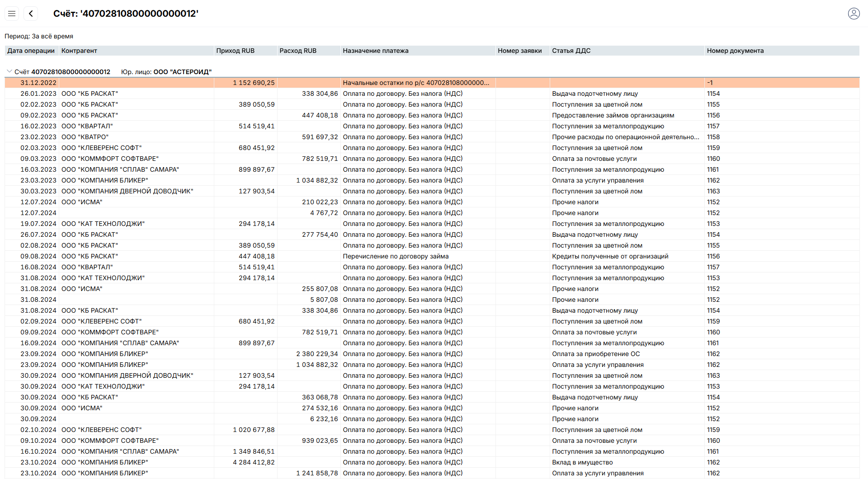868x488 pixels.
Task: Click the amount 4 284 412,82 cell
Action: click(x=254, y=462)
